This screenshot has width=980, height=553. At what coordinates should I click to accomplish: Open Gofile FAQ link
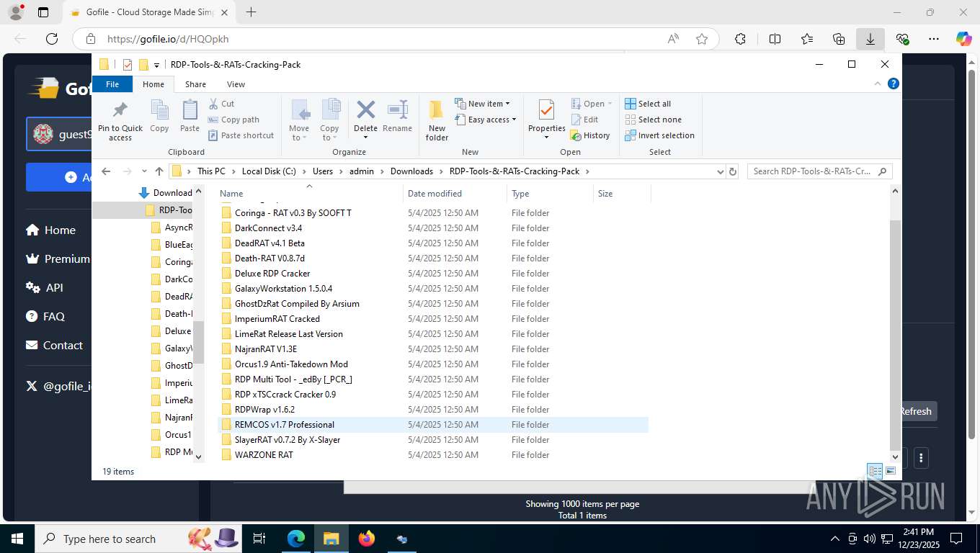point(45,317)
